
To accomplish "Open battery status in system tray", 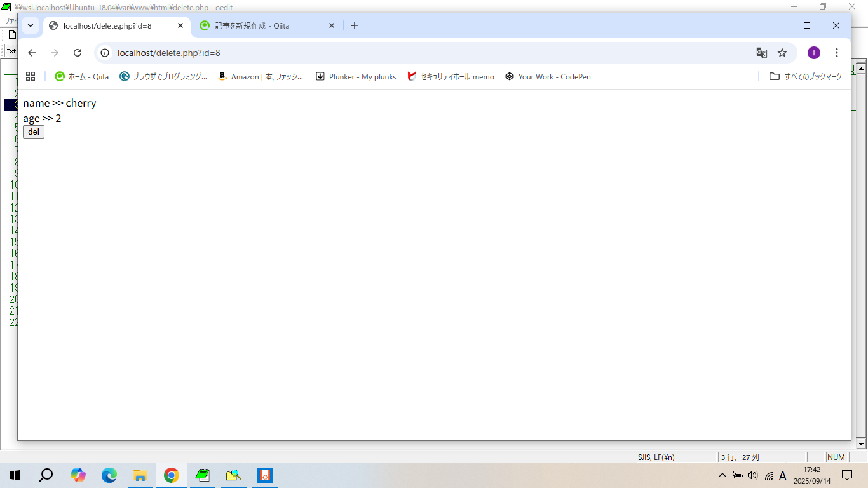I will 737,475.
